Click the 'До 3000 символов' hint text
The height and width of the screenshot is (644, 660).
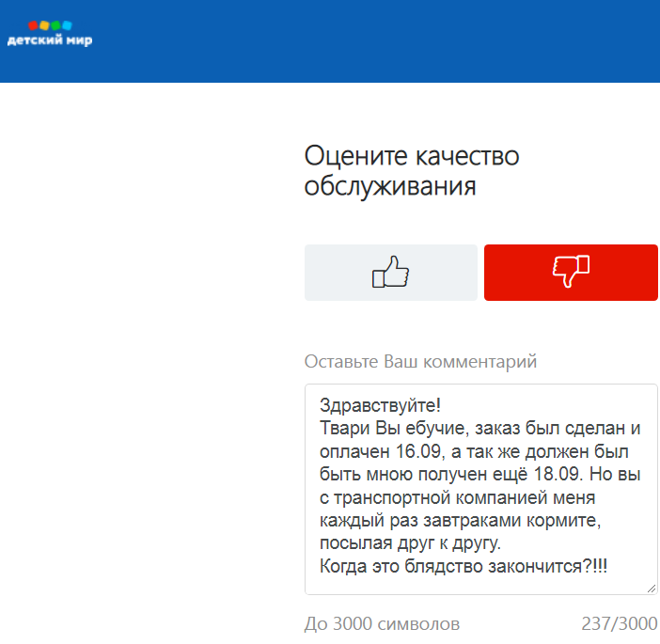[382, 624]
